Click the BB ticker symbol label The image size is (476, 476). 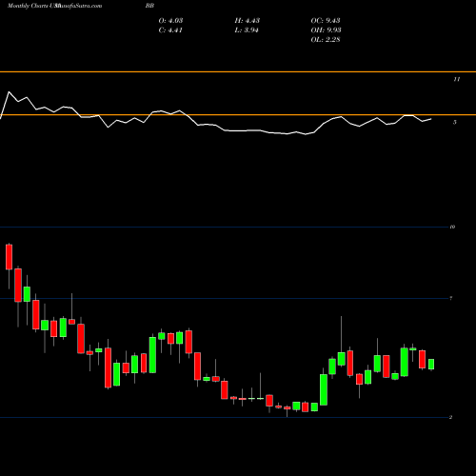pyautogui.click(x=149, y=6)
